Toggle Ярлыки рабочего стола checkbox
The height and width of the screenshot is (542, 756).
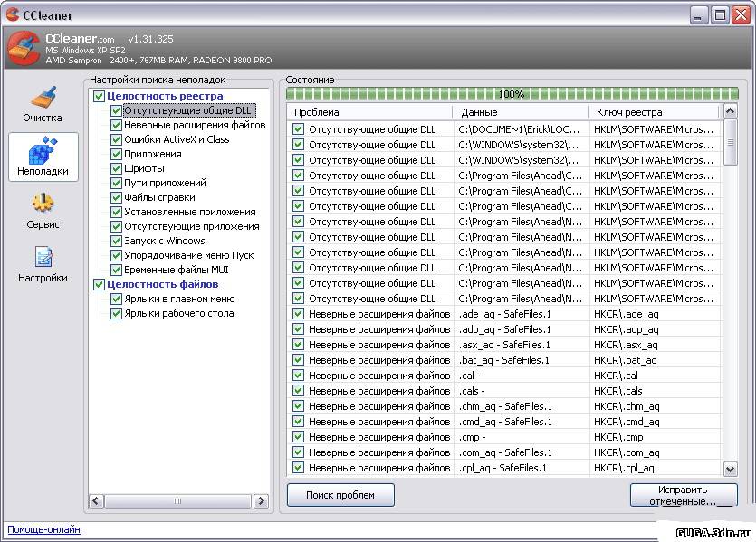pos(116,313)
